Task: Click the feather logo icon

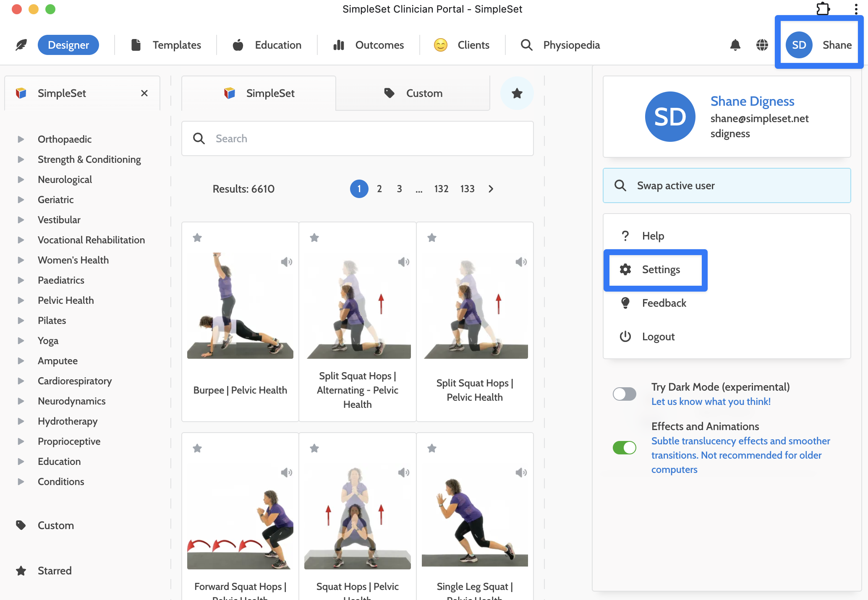Action: (x=21, y=45)
